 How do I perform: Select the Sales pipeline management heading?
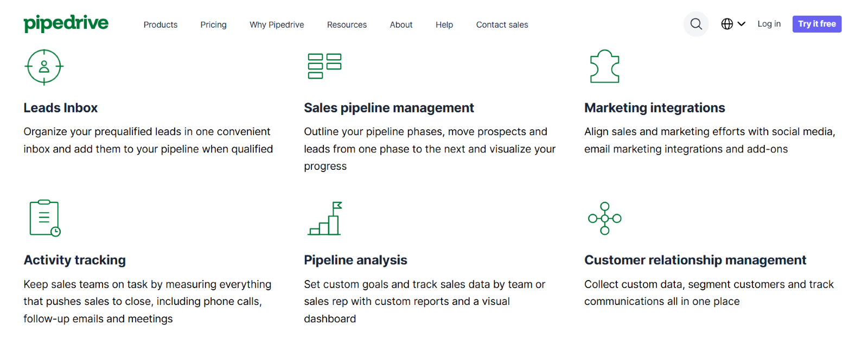click(389, 107)
